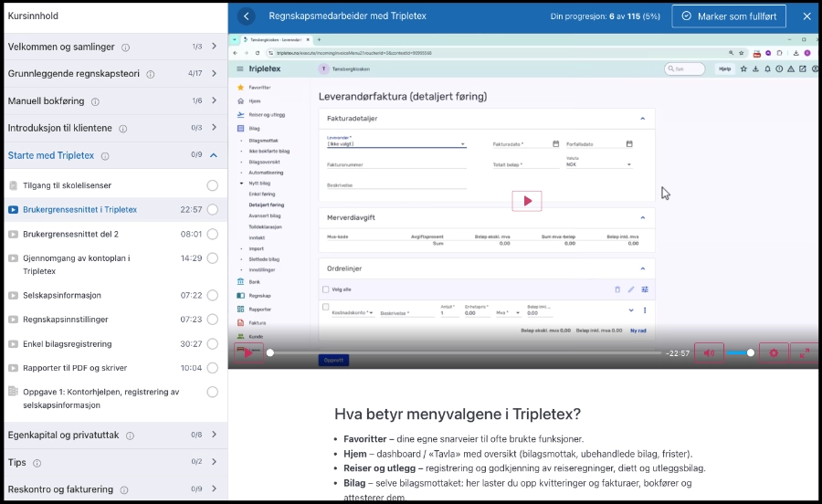
Task: Expand the Velkommen og samlinger section
Action: [x=214, y=47]
